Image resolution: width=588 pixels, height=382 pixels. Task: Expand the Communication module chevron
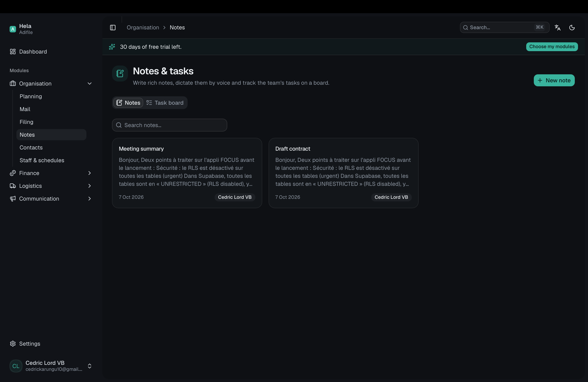89,199
